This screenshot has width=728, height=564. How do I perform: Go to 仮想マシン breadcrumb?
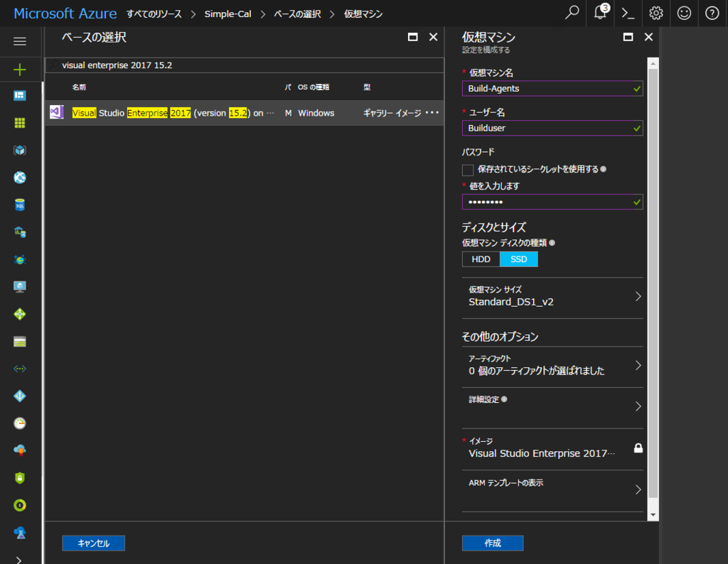click(x=363, y=14)
